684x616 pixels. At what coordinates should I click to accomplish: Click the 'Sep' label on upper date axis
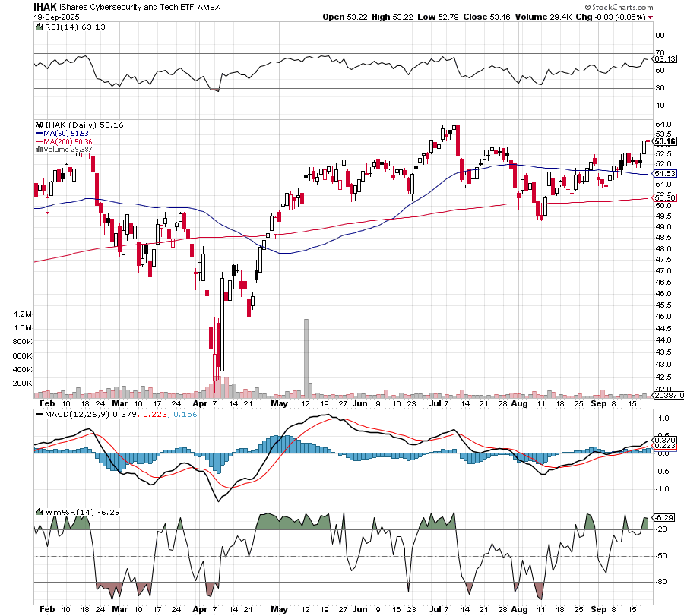(x=599, y=403)
